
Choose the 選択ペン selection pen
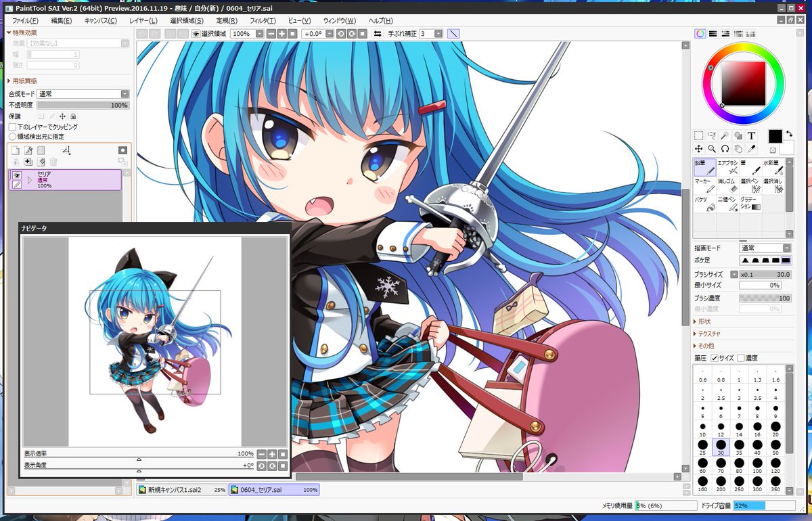(750, 185)
